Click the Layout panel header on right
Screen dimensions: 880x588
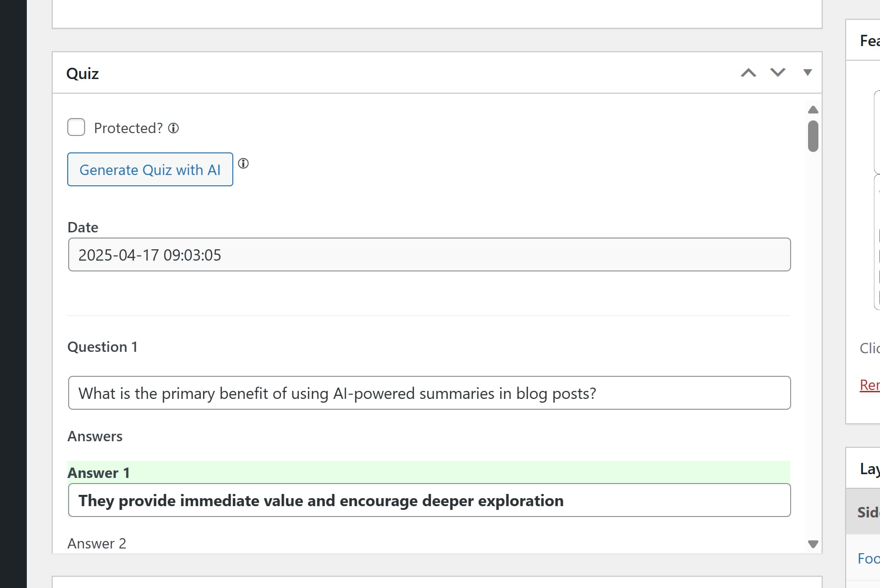[870, 469]
